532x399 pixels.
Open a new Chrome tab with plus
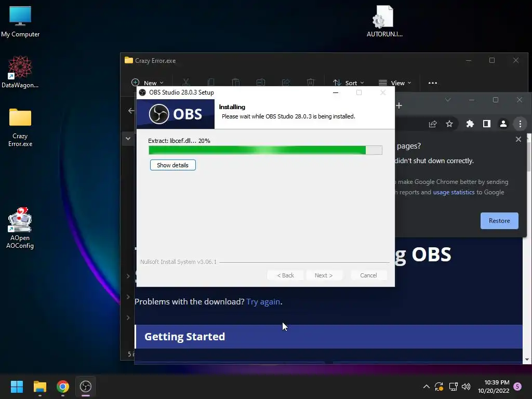pyautogui.click(x=399, y=105)
